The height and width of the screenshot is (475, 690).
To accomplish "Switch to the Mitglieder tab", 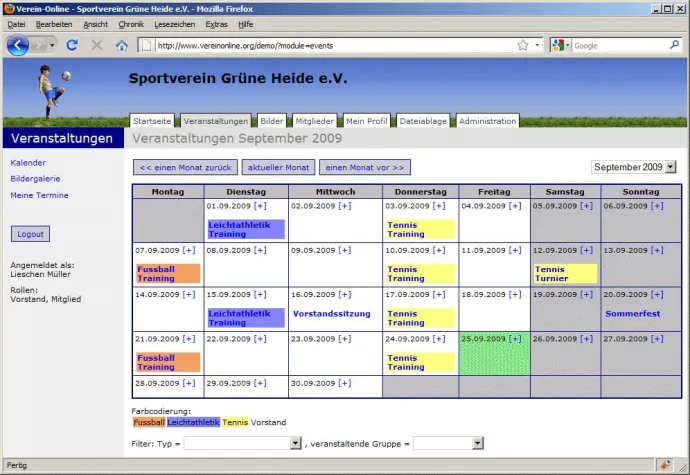I will coord(314,121).
